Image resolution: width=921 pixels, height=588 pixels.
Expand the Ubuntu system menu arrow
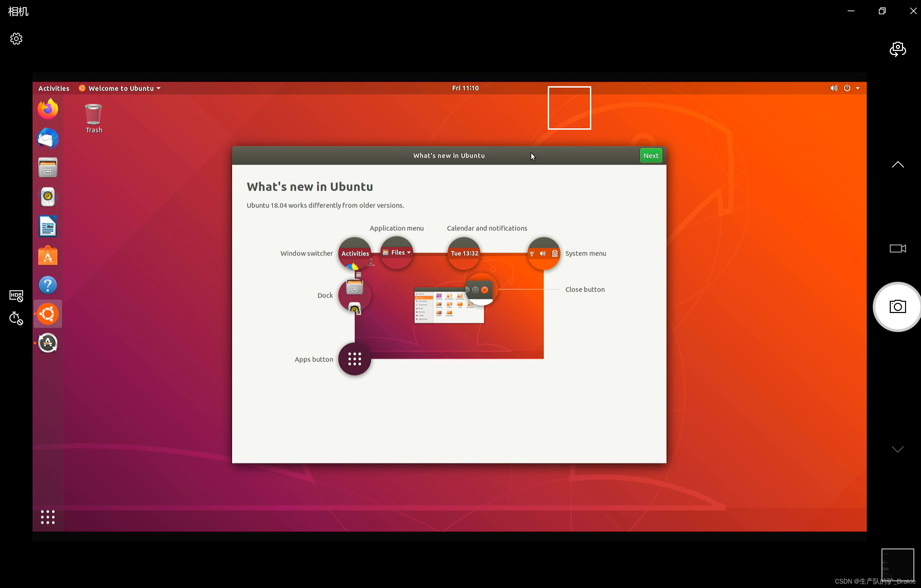857,88
